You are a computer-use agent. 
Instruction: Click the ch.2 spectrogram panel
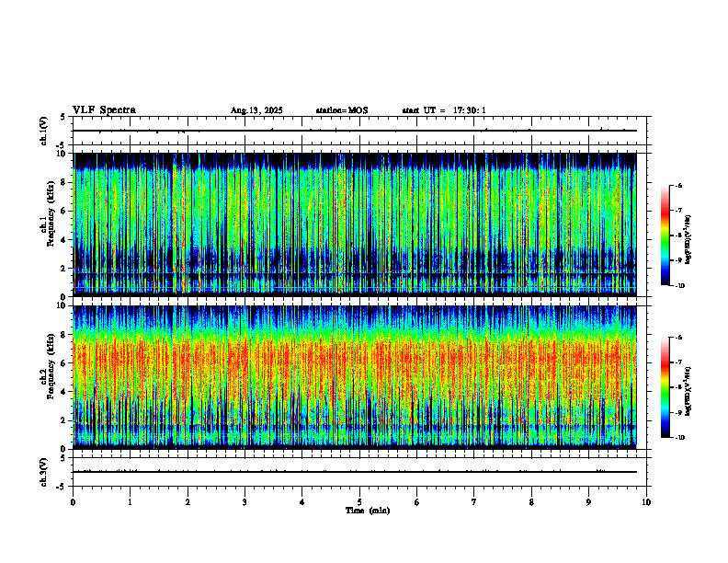tap(354, 377)
